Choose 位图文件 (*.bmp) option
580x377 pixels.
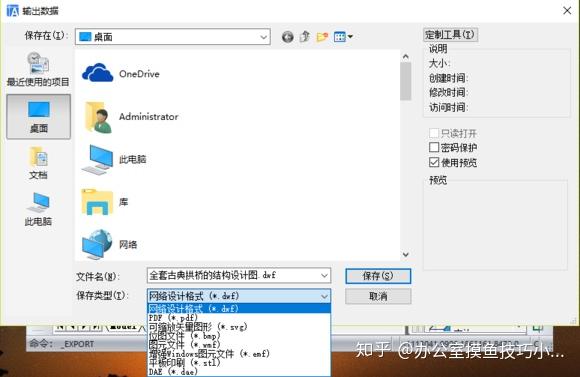pos(239,336)
